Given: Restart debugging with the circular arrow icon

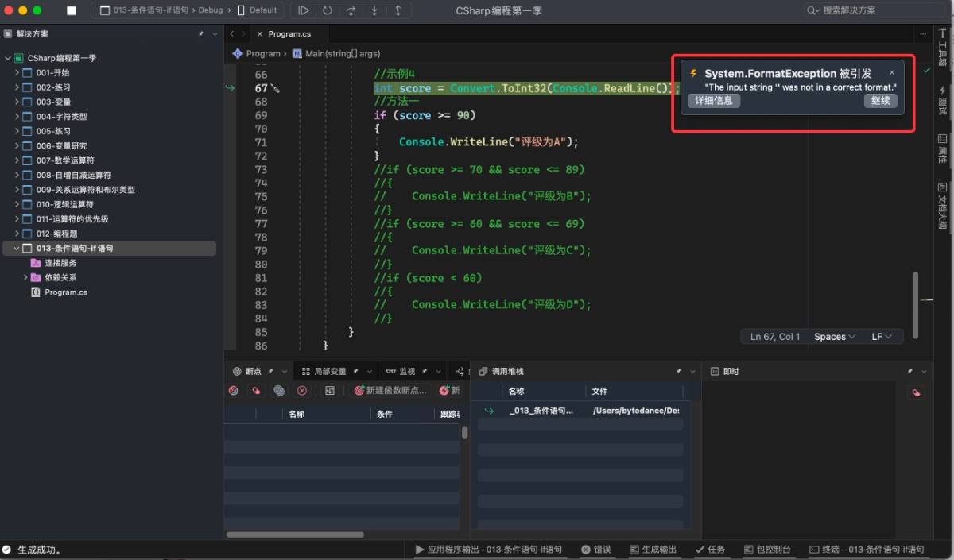Looking at the screenshot, I should pos(328,10).
